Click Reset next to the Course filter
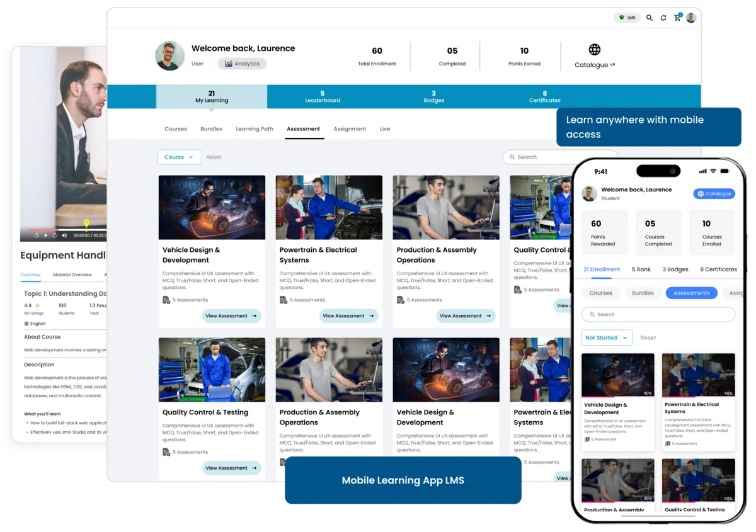756x532 pixels. (214, 157)
